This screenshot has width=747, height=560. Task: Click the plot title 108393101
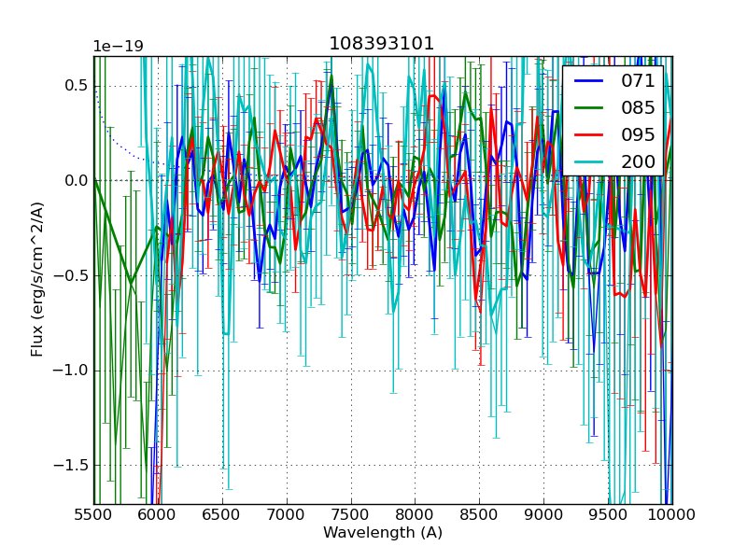(x=382, y=44)
